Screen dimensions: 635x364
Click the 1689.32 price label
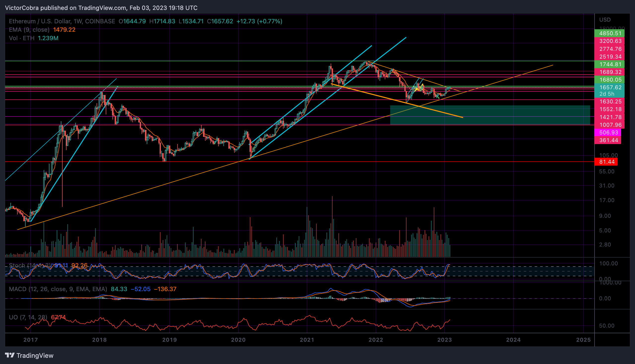pyautogui.click(x=609, y=72)
